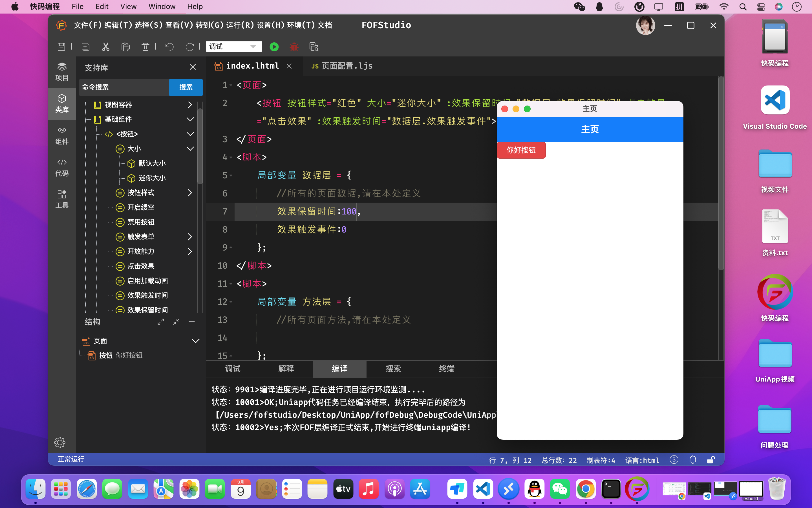Viewport: 812px width, 508px height.
Task: Expand the 结构 panel with arrows icon
Action: (161, 321)
